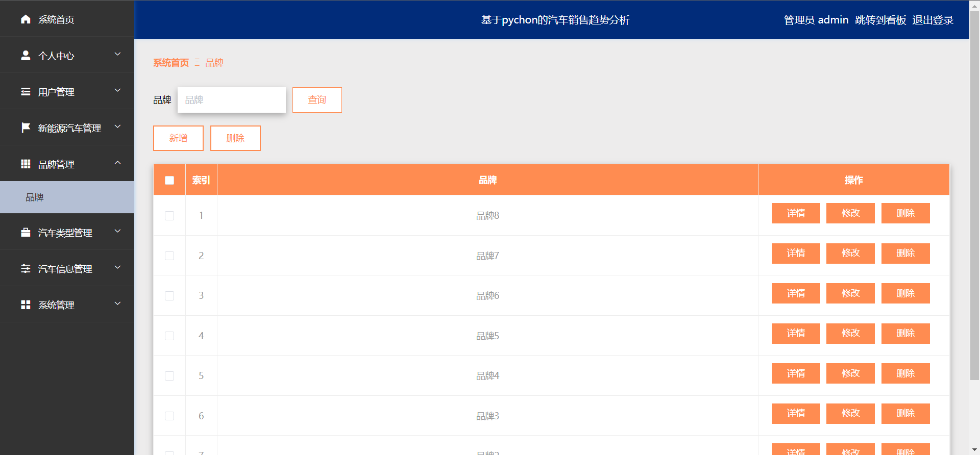Click the 索引 column header
The image size is (980, 455).
(201, 180)
